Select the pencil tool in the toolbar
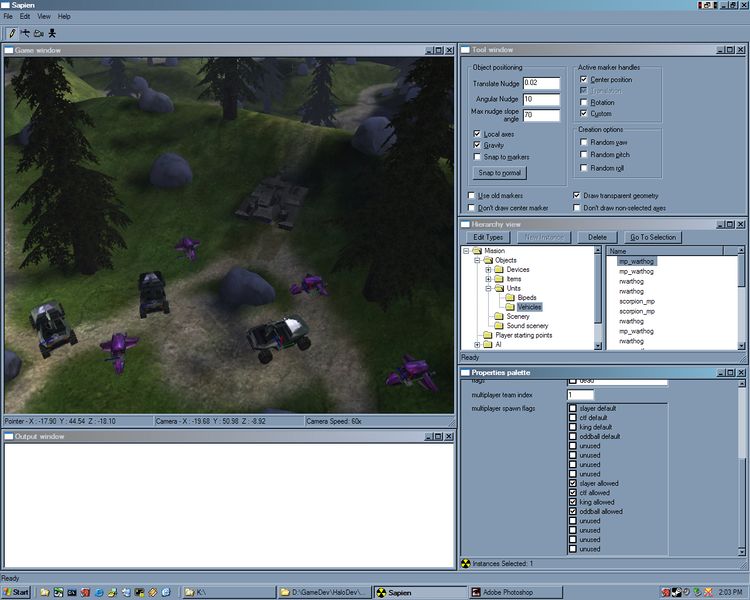 click(x=11, y=32)
